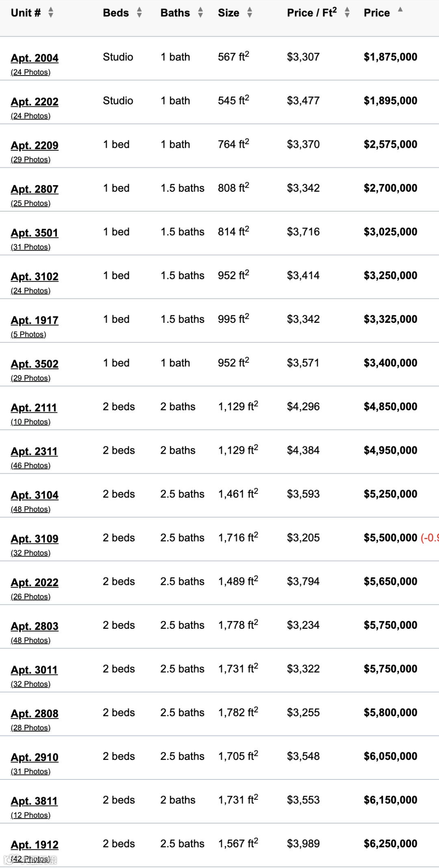Open Apt. 2807 unit details
The width and height of the screenshot is (439, 868).
(35, 189)
